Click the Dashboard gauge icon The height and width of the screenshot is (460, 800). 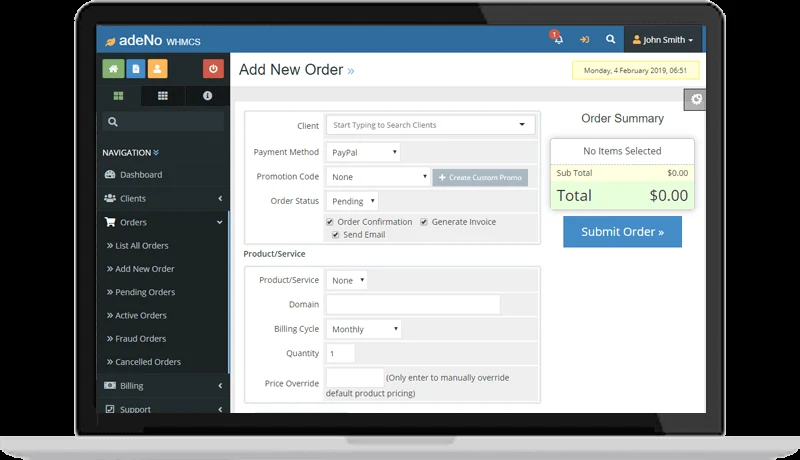click(110, 174)
